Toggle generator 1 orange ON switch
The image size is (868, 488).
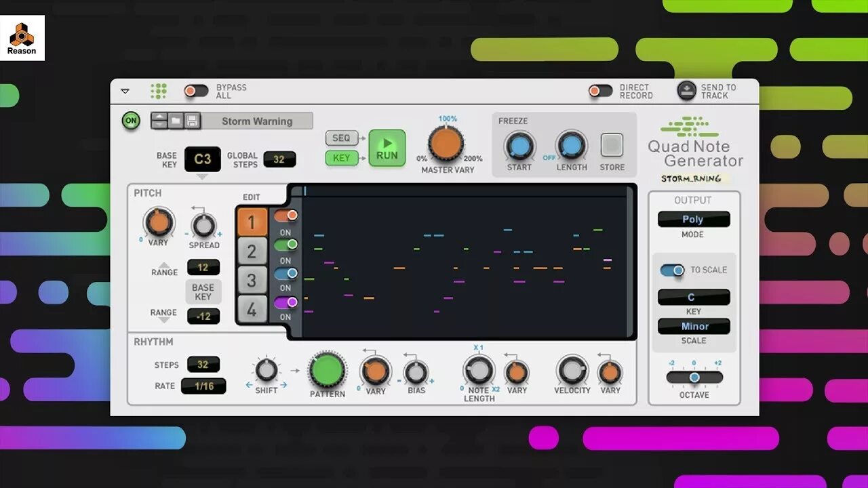coord(285,216)
